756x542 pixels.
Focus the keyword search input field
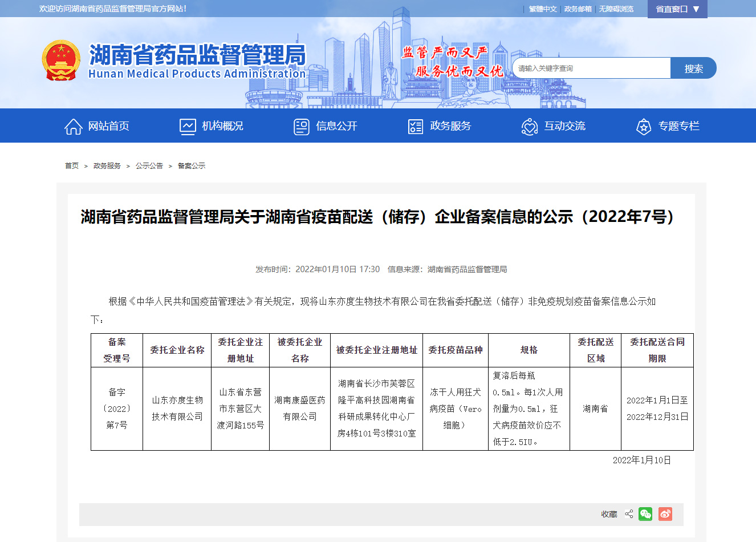point(591,68)
